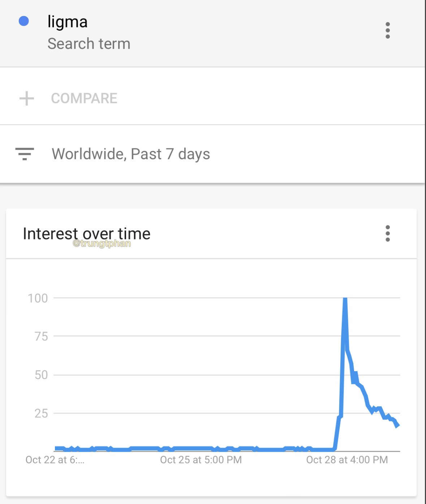
Task: Click the Search term subtitle under ligma
Action: click(x=89, y=44)
